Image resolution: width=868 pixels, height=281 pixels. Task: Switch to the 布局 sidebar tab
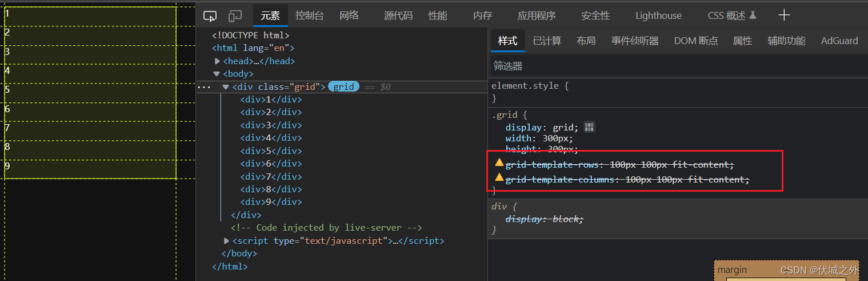(586, 41)
